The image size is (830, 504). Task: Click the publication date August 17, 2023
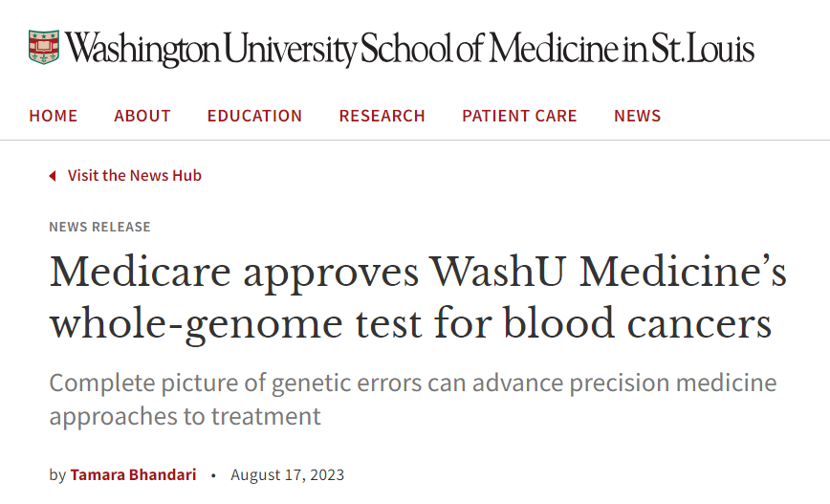[x=287, y=474]
